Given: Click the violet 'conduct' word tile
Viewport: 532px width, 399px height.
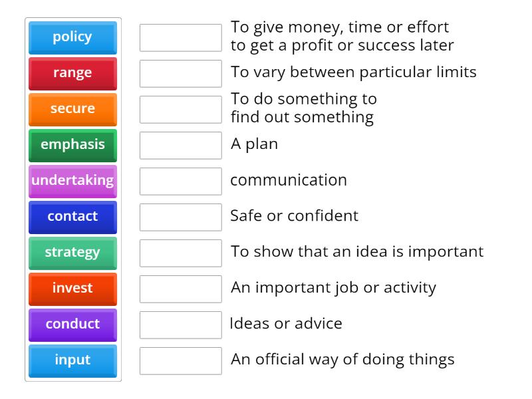Looking at the screenshot, I should coord(72,325).
